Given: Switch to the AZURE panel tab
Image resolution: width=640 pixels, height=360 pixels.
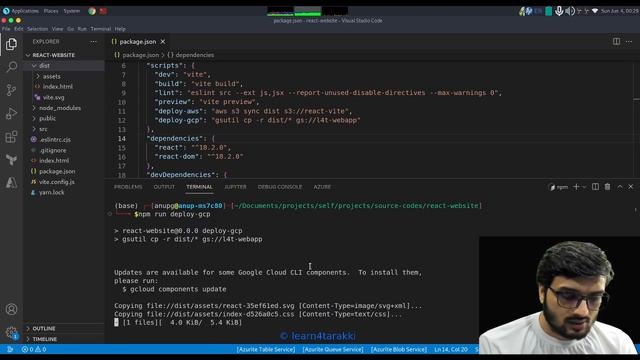Looking at the screenshot, I should coord(322,187).
